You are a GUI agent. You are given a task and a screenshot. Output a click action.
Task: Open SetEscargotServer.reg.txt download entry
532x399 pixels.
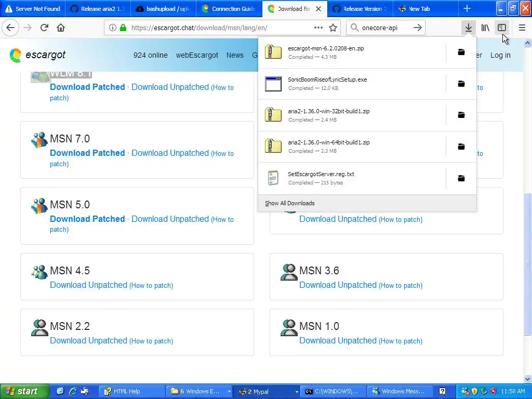click(352, 178)
